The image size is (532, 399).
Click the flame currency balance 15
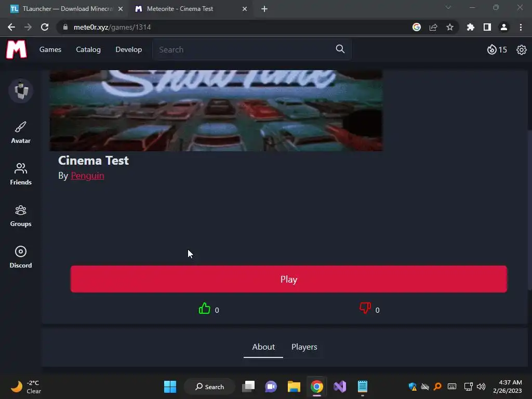point(497,50)
